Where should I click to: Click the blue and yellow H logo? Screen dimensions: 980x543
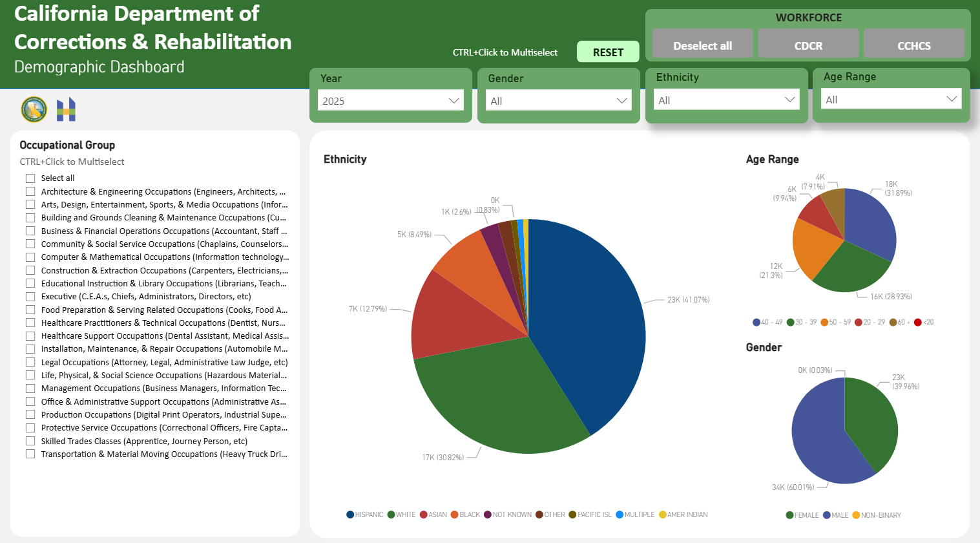(66, 109)
